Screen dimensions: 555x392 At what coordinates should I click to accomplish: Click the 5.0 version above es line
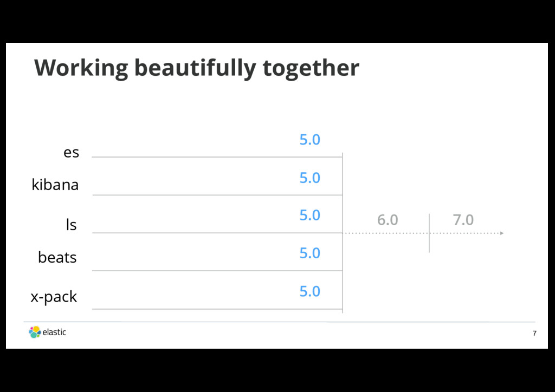pos(309,140)
